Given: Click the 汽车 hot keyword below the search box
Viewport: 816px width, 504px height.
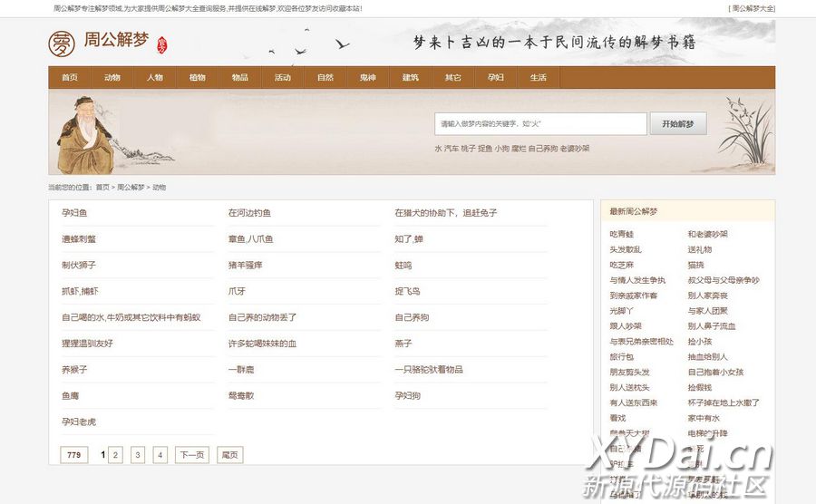Looking at the screenshot, I should pyautogui.click(x=452, y=149).
